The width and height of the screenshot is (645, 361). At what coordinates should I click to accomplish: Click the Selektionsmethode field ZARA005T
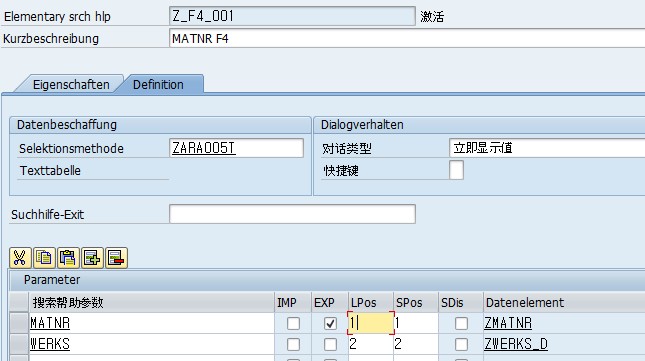[x=236, y=148]
